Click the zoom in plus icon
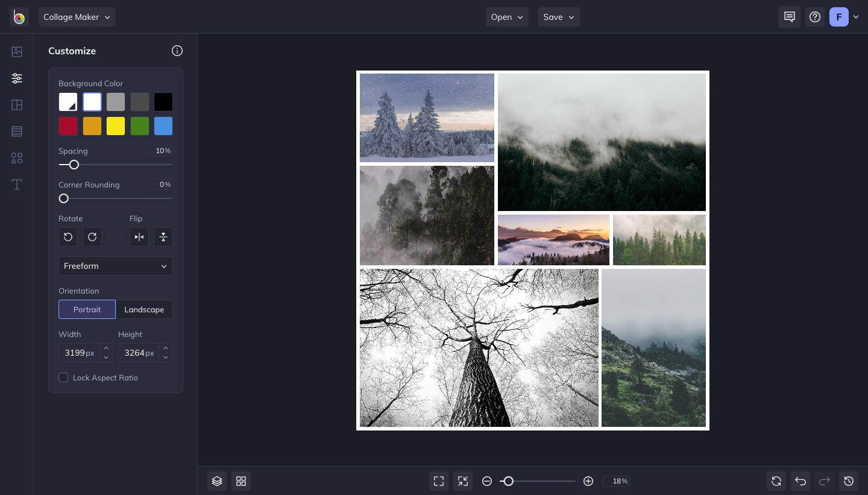The height and width of the screenshot is (495, 868). point(588,481)
